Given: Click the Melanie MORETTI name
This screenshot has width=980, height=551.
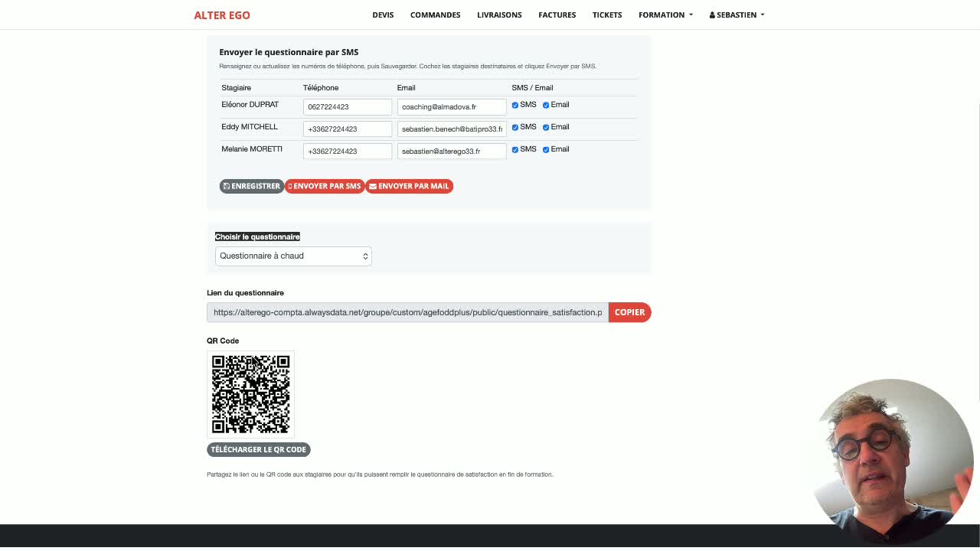Looking at the screenshot, I should pos(252,149).
